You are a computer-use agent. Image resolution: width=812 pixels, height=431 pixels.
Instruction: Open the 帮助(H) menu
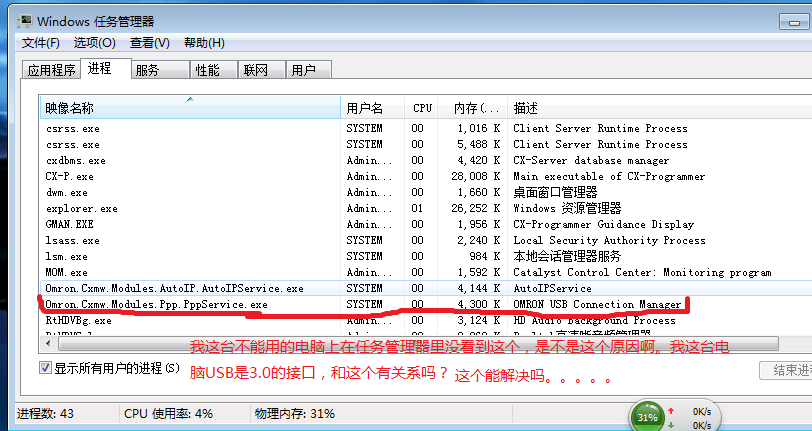(204, 43)
